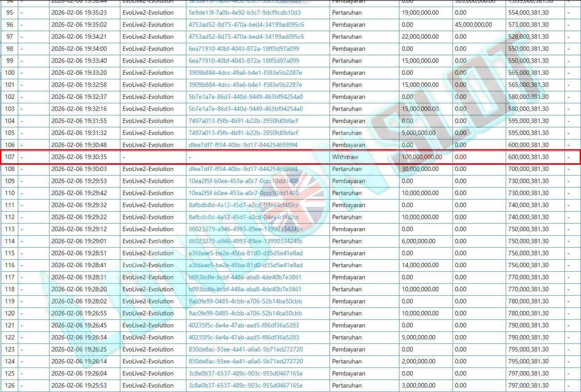The height and width of the screenshot is (392, 581).
Task: Select the red 100,000,000.00 withdraw amount
Action: pyautogui.click(x=422, y=157)
